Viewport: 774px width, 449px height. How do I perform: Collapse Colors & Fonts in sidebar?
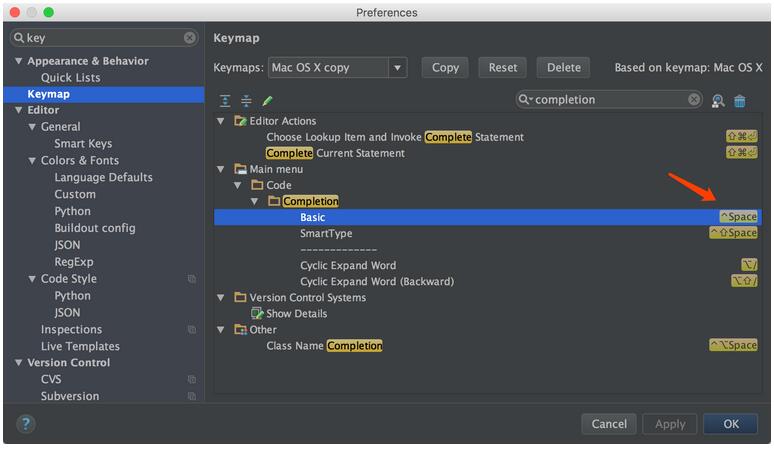pos(32,160)
